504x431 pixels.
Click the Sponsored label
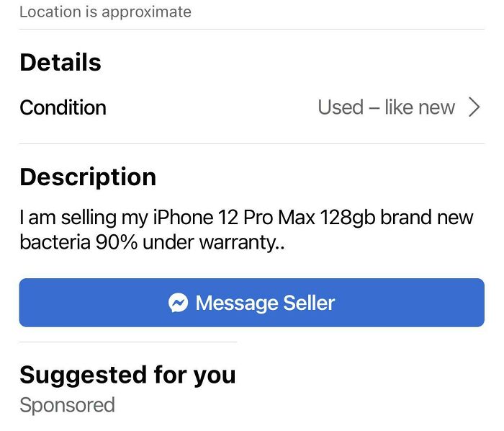pyautogui.click(x=67, y=405)
